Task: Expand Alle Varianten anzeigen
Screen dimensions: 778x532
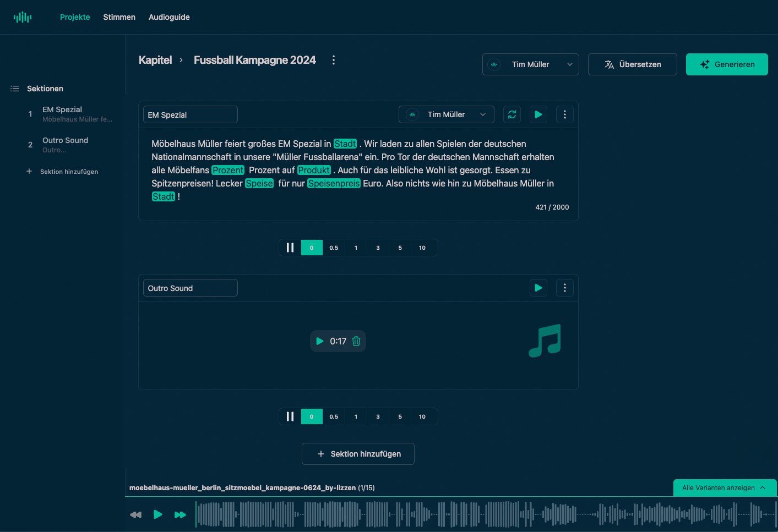Action: pos(725,488)
